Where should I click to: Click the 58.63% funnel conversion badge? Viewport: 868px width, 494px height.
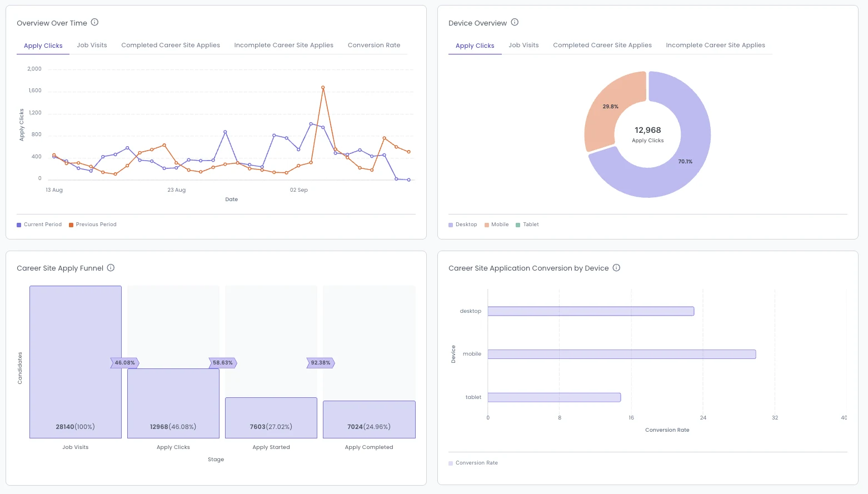tap(223, 363)
